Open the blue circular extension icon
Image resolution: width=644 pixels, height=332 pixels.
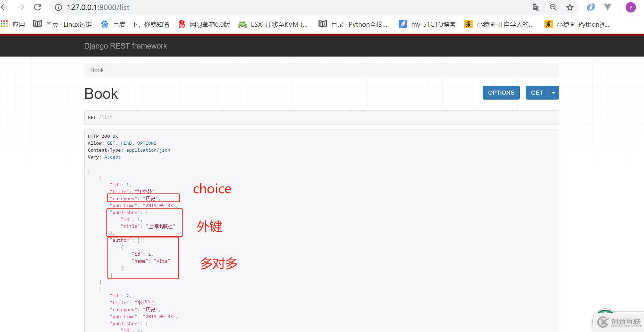tap(591, 7)
